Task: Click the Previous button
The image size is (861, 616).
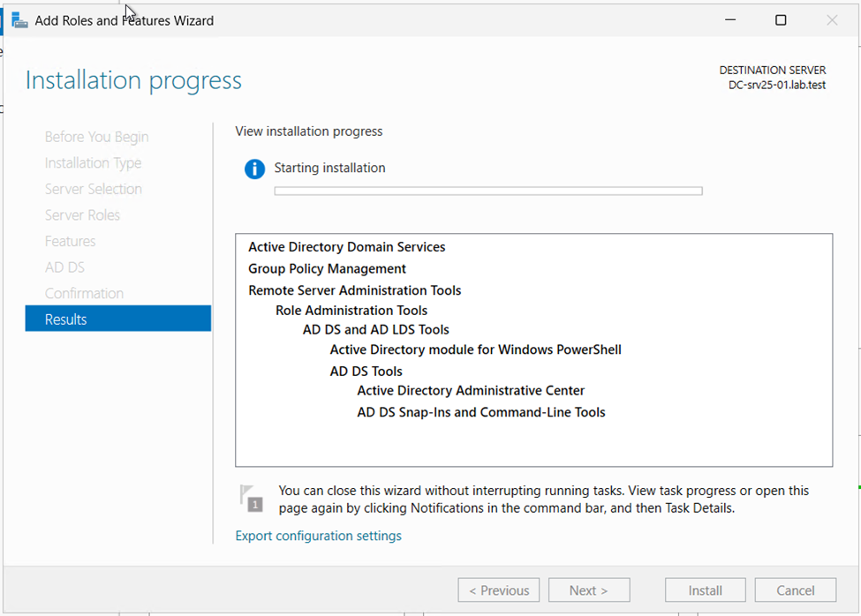Action: [499, 590]
